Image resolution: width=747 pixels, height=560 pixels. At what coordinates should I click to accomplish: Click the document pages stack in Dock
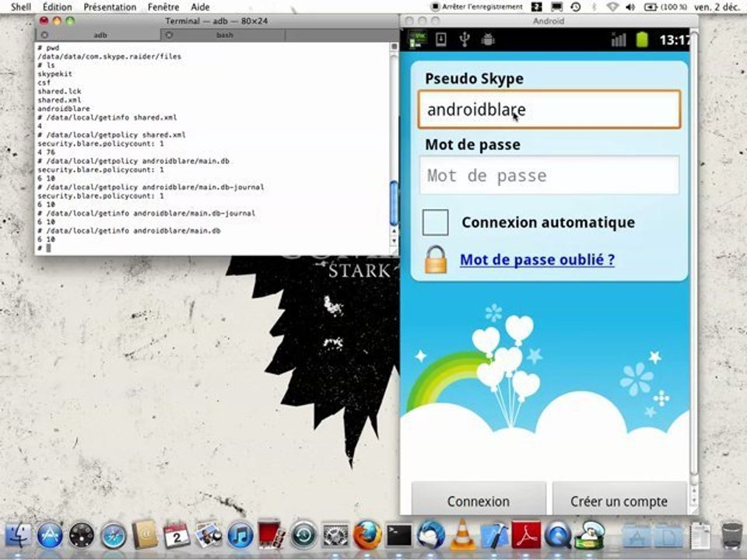700,536
